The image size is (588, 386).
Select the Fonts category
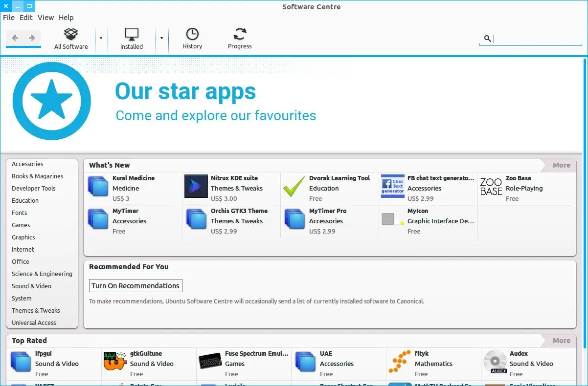[20, 213]
